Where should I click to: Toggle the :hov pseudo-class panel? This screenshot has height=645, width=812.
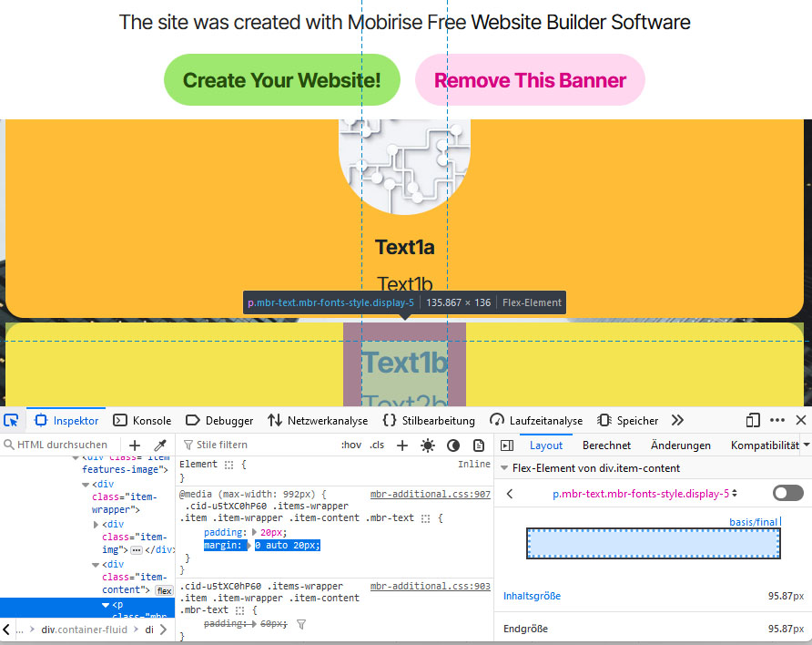(351, 445)
